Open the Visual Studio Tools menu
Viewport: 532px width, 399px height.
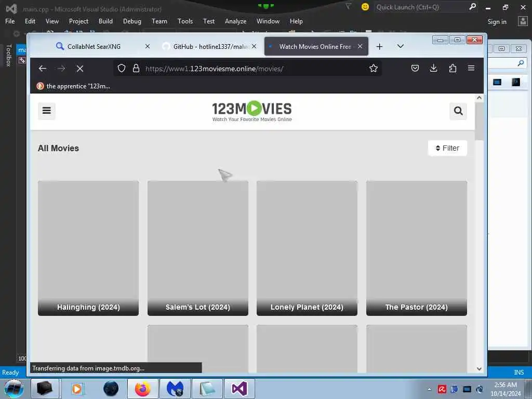(185, 21)
